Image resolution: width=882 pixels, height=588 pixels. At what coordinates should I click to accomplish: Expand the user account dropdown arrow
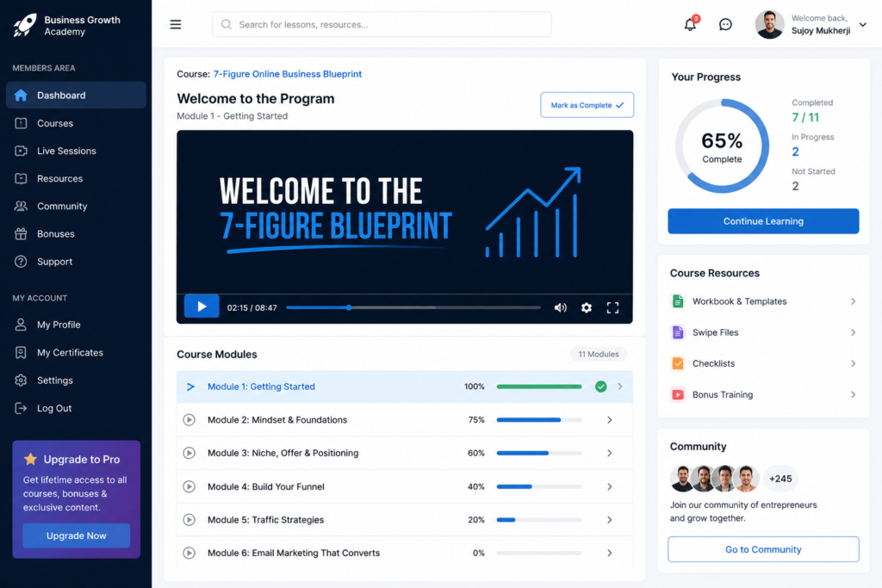[x=863, y=25]
